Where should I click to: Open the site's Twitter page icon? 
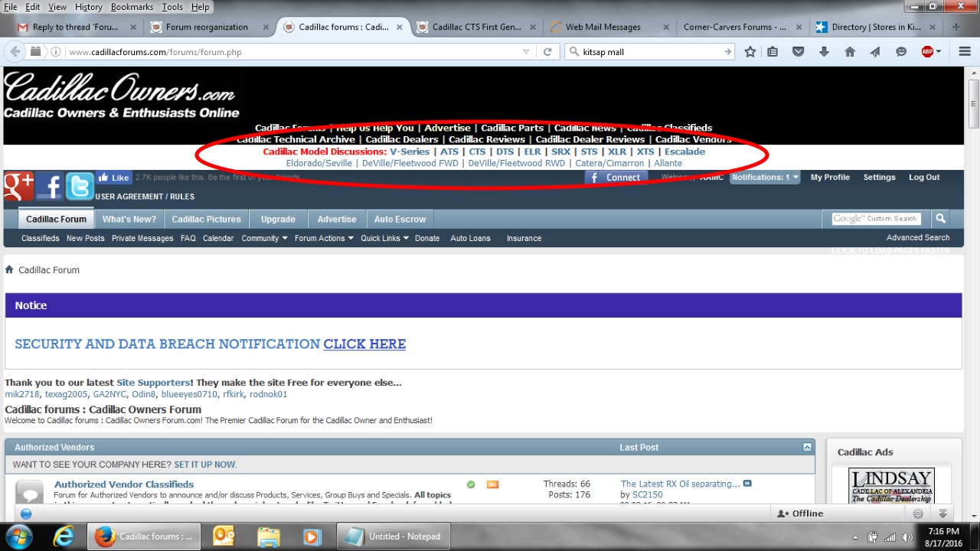[80, 186]
